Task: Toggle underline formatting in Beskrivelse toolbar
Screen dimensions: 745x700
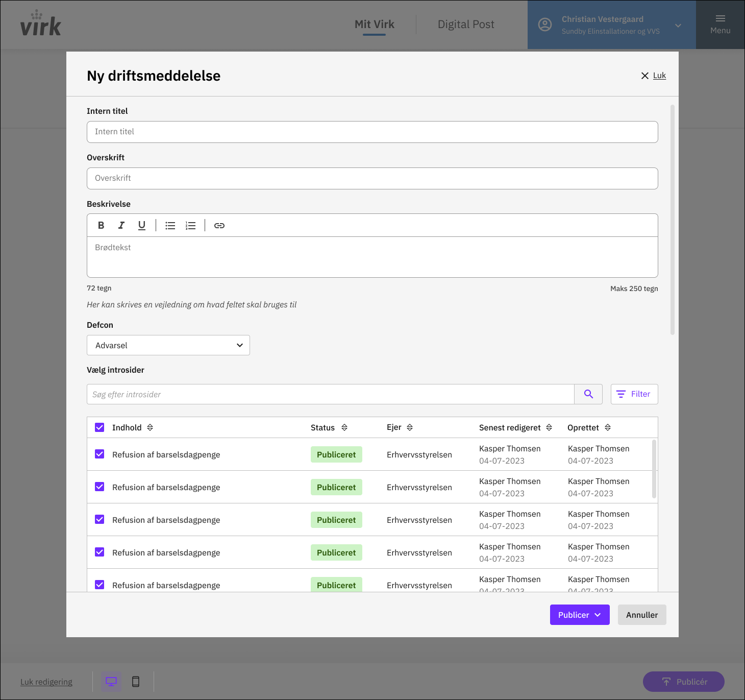Action: pyautogui.click(x=142, y=225)
